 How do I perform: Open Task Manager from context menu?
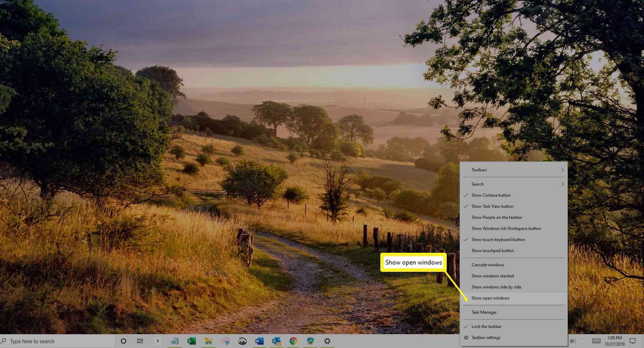pos(514,312)
